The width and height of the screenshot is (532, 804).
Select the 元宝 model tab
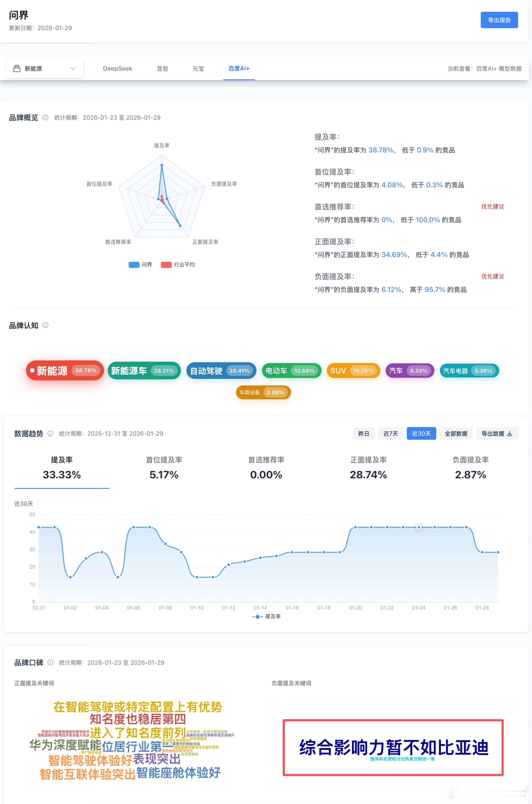tap(198, 68)
